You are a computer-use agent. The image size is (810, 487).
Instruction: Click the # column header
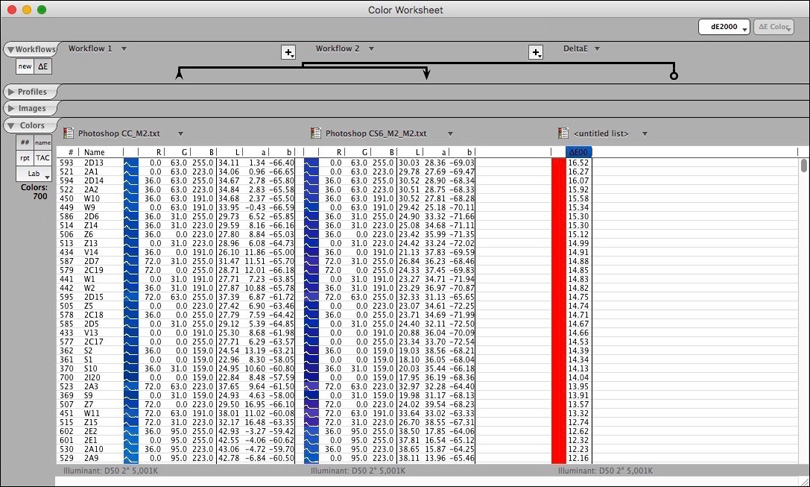click(x=71, y=152)
